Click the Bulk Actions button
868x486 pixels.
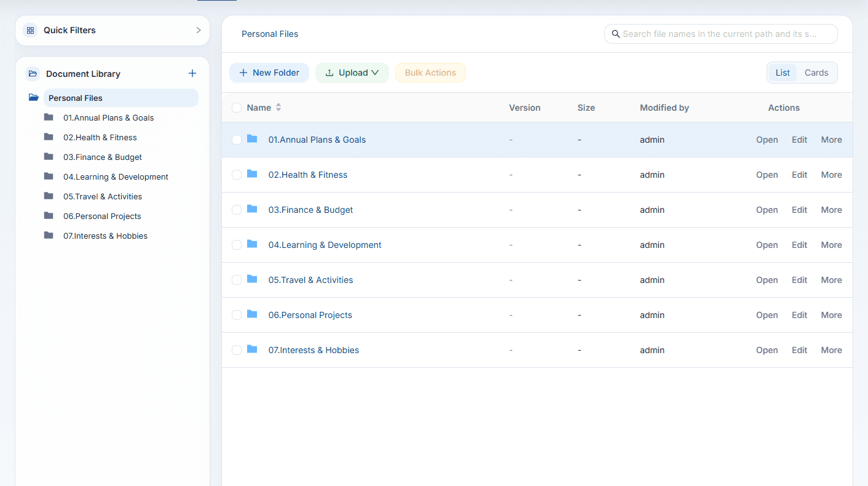(430, 73)
